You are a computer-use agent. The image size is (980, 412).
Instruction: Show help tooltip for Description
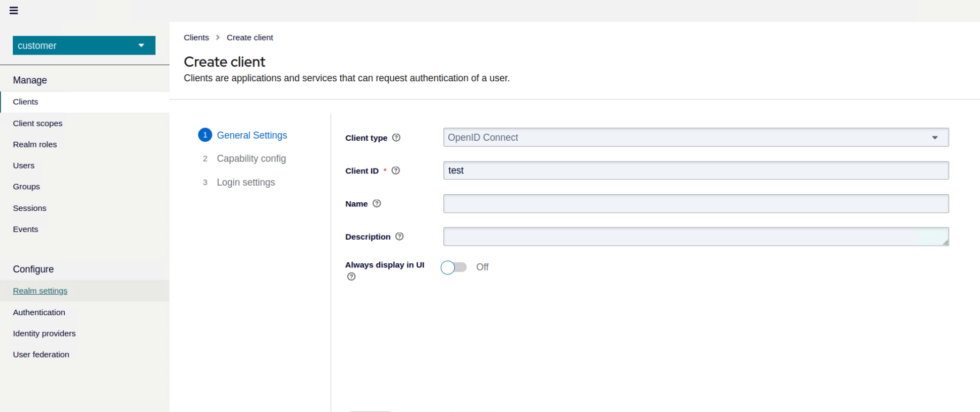[400, 236]
